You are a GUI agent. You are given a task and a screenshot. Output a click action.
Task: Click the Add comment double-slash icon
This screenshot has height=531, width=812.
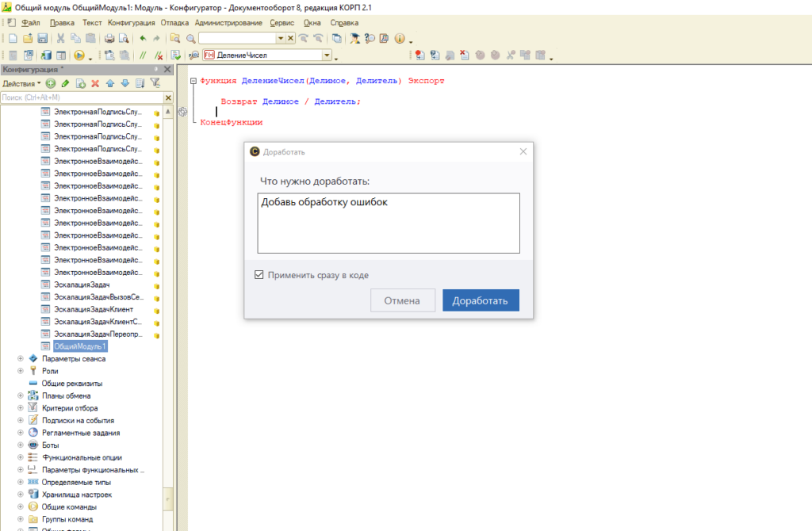[x=143, y=55]
